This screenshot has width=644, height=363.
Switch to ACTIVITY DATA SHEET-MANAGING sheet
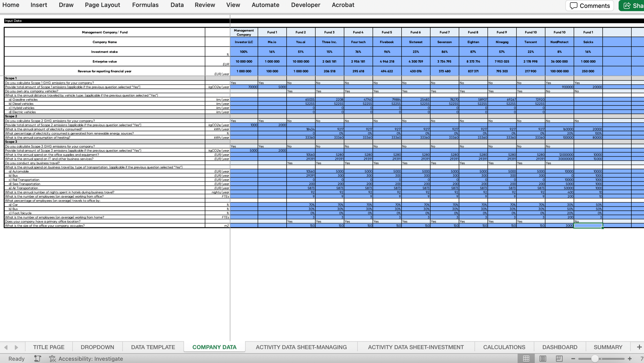tap(301, 347)
